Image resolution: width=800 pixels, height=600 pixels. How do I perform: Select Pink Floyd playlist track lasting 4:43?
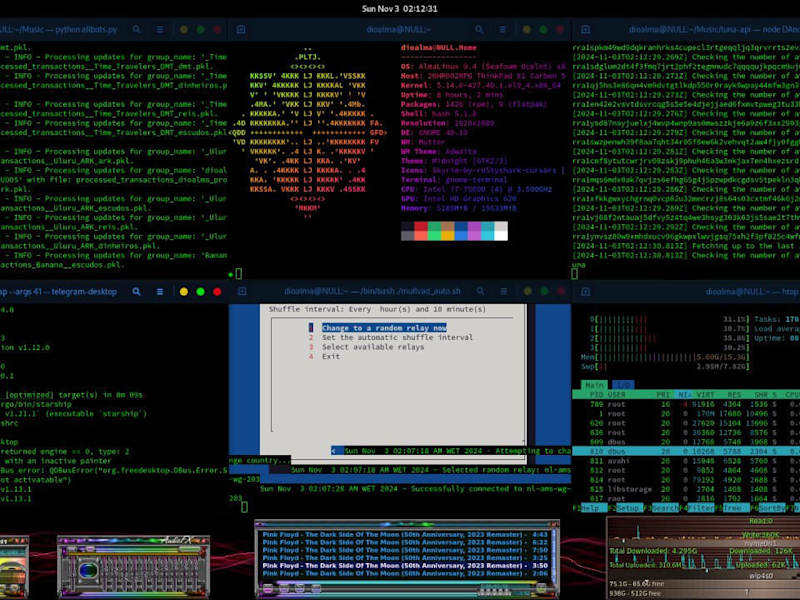point(405,535)
